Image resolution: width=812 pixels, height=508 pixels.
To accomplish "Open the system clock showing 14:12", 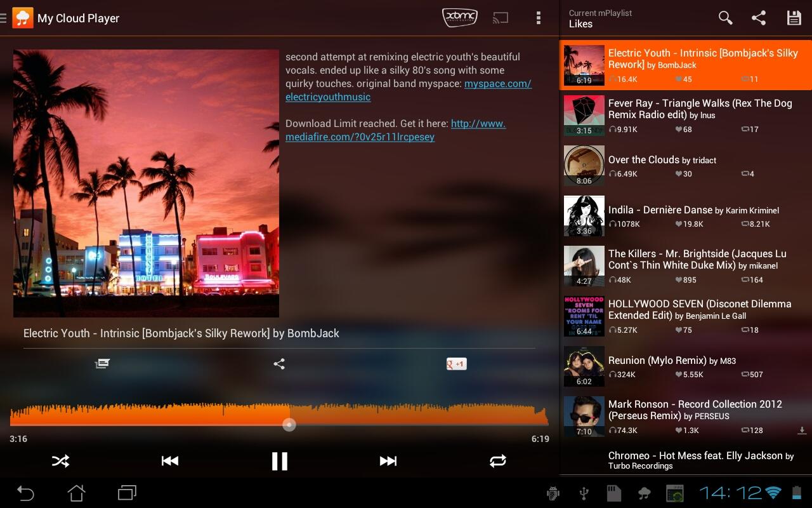I will [x=730, y=493].
